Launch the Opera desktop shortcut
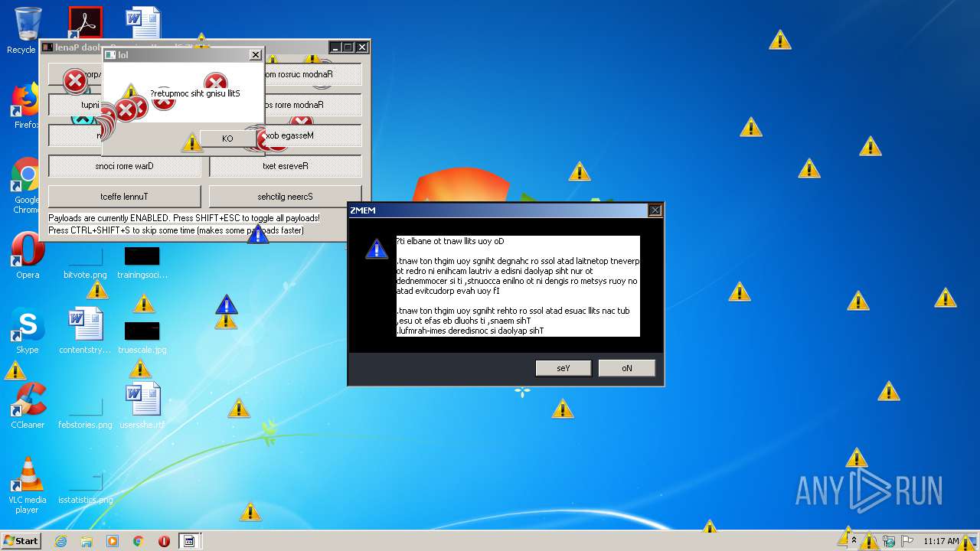 click(x=27, y=256)
